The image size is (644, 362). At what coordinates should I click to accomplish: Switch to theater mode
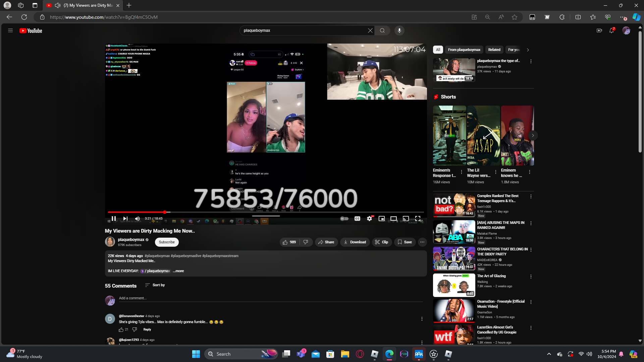click(x=393, y=219)
